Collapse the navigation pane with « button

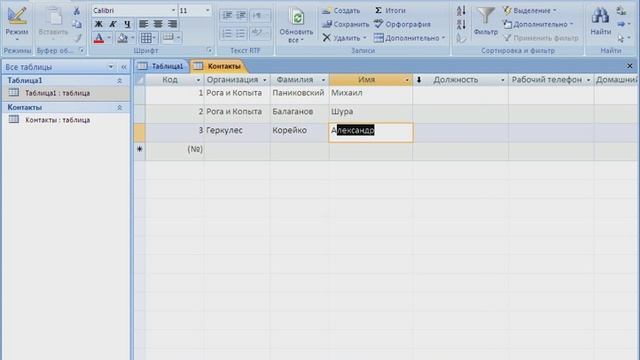(124, 67)
